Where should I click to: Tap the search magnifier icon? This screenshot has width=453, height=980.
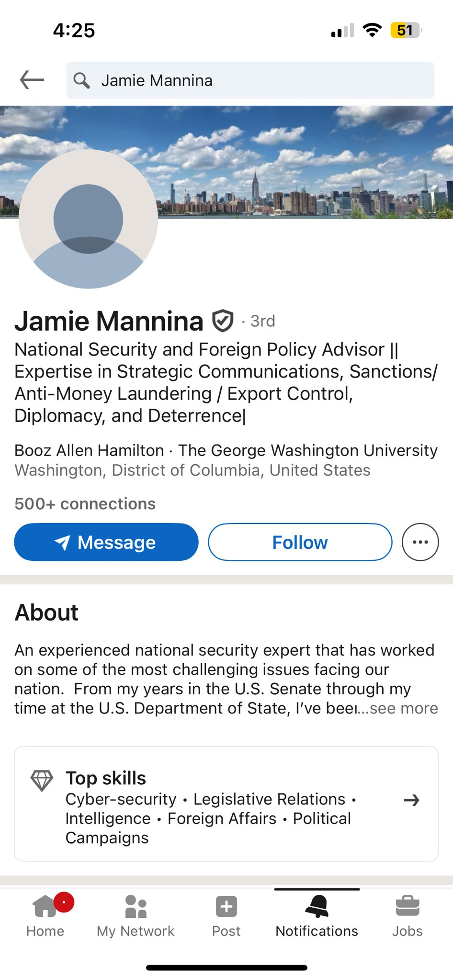[81, 80]
